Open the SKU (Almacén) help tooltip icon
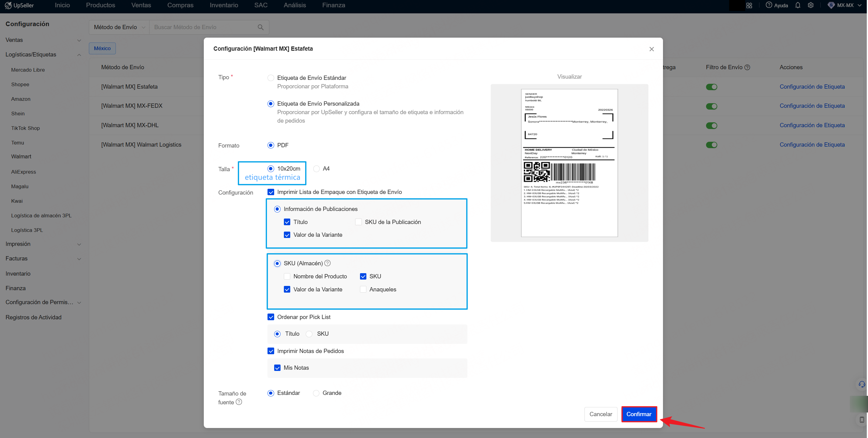 click(327, 263)
